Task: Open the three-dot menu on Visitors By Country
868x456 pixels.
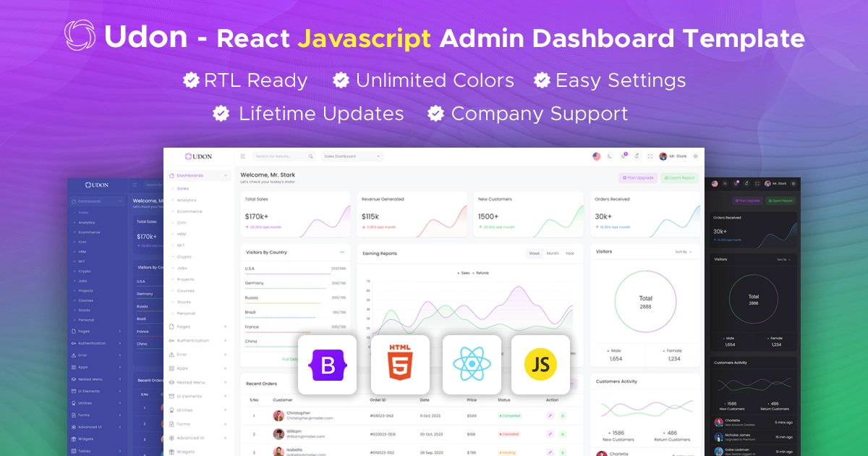Action: click(342, 252)
